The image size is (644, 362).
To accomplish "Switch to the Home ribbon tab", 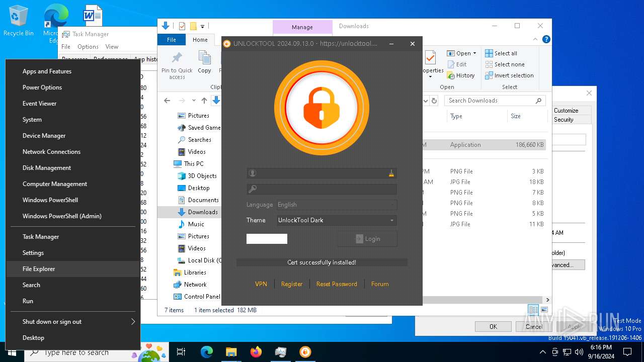I will pos(200,40).
